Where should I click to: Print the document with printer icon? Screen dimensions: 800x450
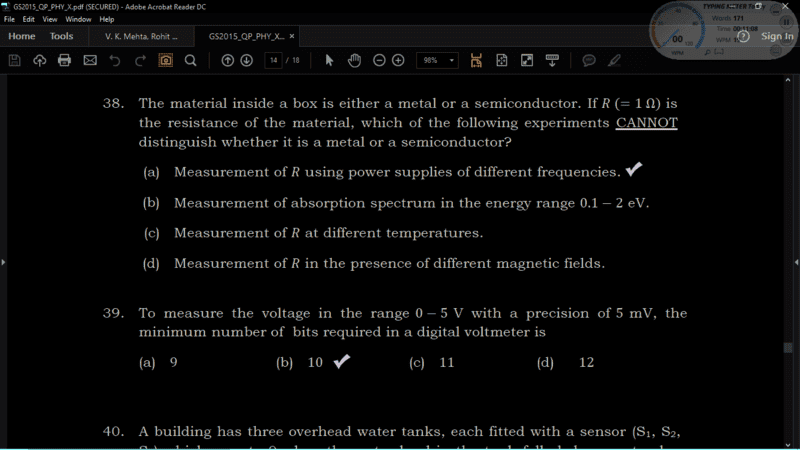pos(64,60)
